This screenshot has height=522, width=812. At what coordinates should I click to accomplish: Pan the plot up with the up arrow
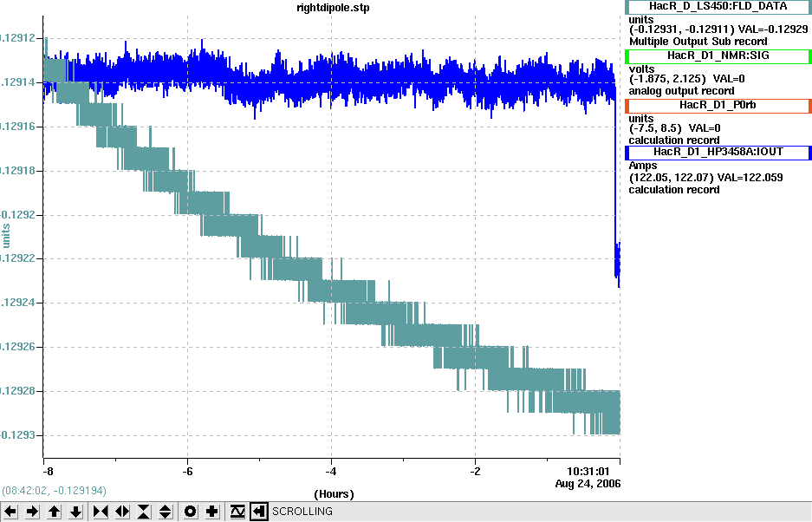coord(54,512)
